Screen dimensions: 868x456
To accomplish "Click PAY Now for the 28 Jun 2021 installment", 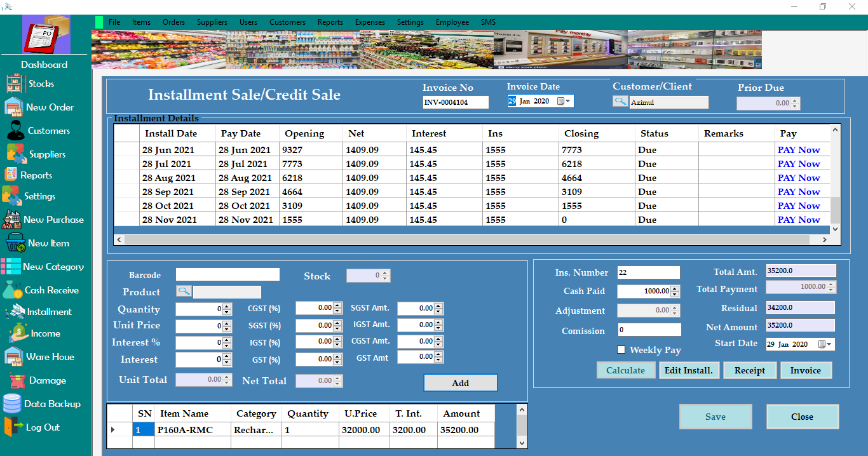I will (799, 149).
